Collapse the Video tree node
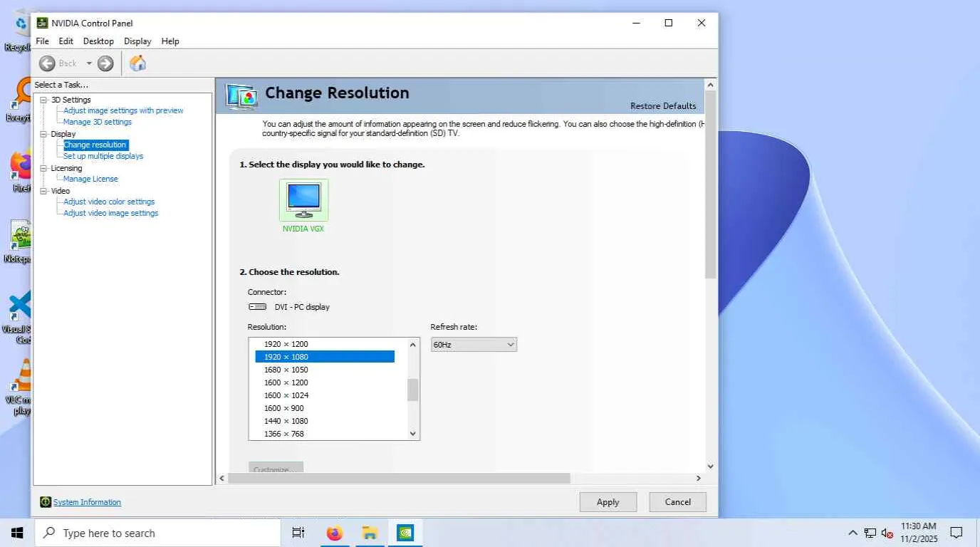Image resolution: width=980 pixels, height=547 pixels. tap(43, 191)
